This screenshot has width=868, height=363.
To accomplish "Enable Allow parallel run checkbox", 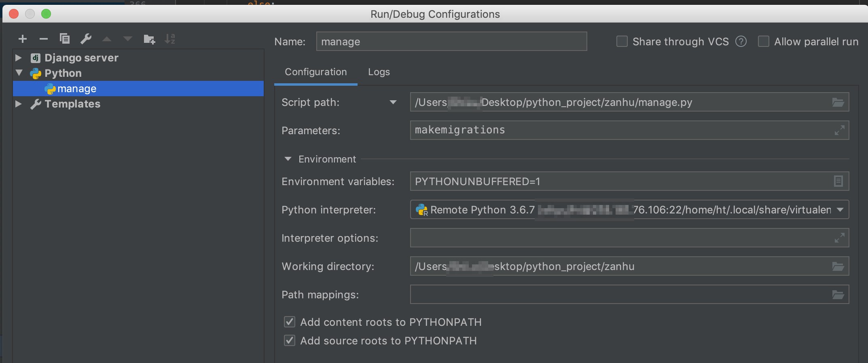I will 763,41.
